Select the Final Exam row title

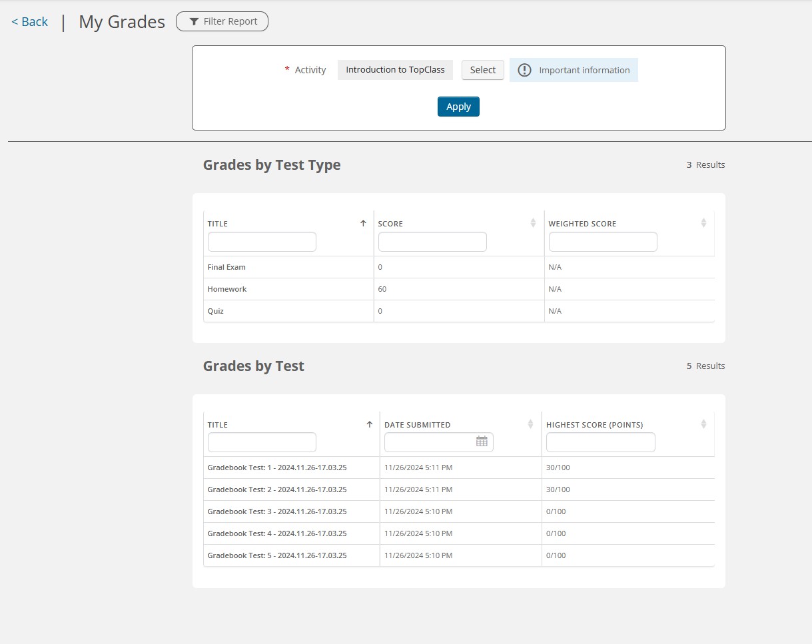[x=226, y=267]
